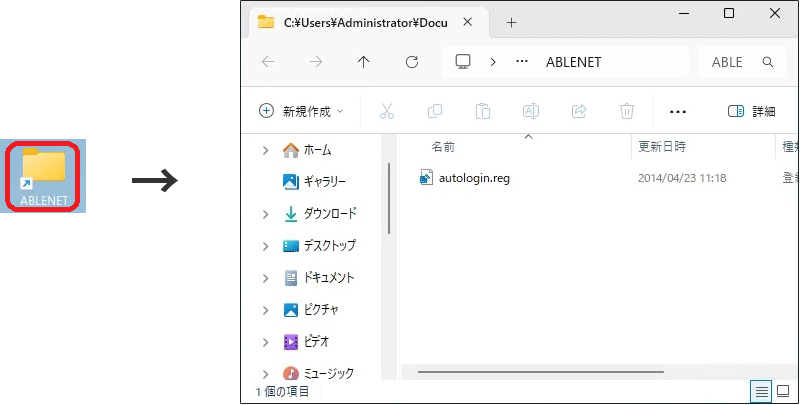Screen dimensions: 800x405
Task: Click the Paste clipboard icon
Action: 483,111
